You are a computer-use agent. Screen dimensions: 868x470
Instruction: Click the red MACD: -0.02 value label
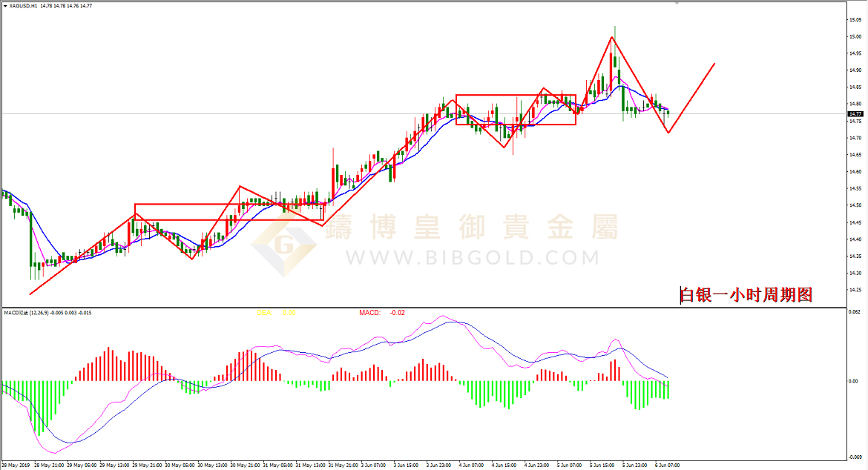pos(382,313)
